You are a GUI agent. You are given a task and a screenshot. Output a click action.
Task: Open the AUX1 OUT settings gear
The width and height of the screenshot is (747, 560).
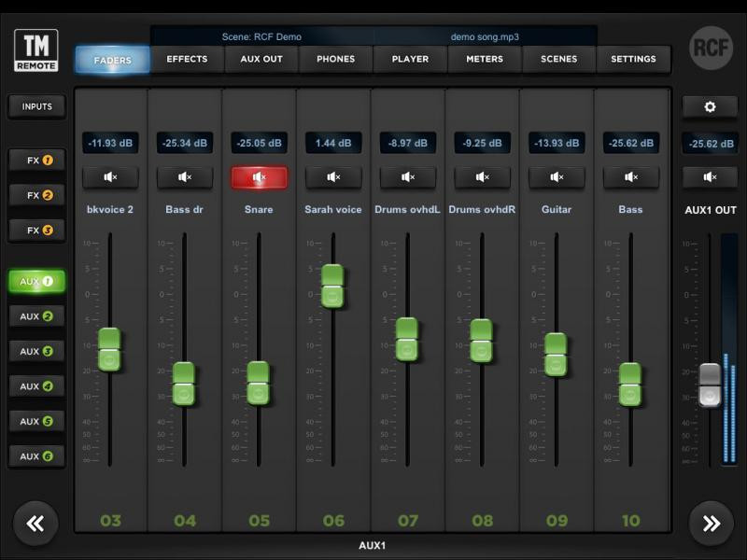[x=711, y=106]
